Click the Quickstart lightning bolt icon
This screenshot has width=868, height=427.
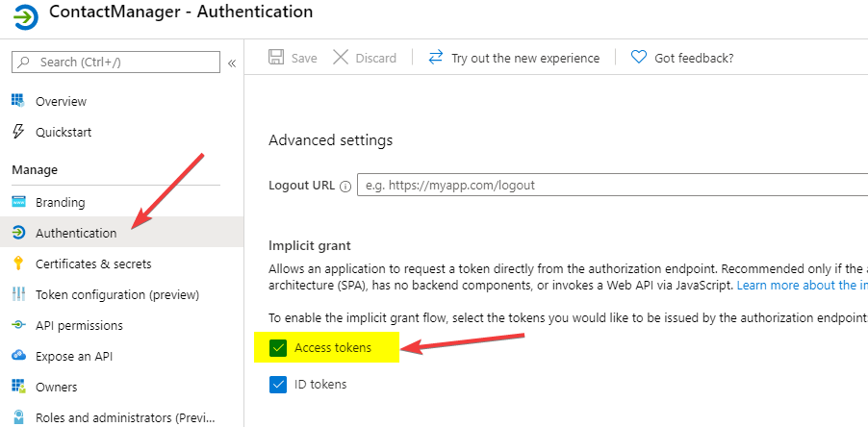[x=18, y=132]
